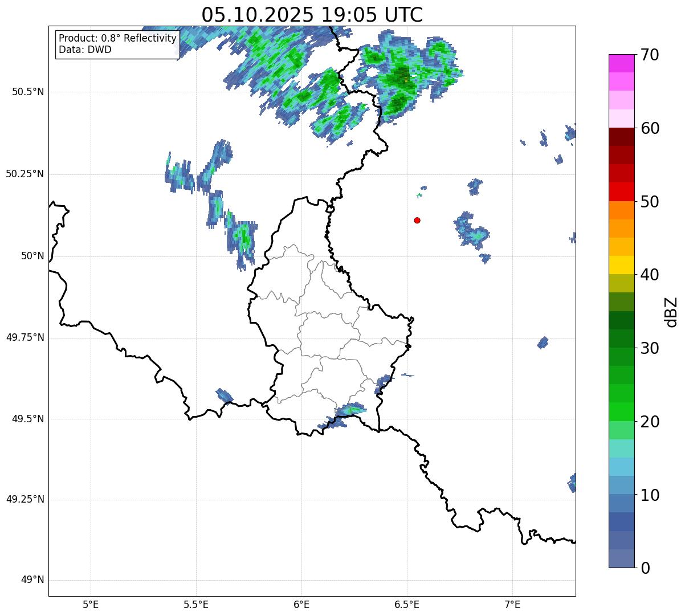
Task: Pick the bright red colorbar swatch
Action: [x=622, y=192]
